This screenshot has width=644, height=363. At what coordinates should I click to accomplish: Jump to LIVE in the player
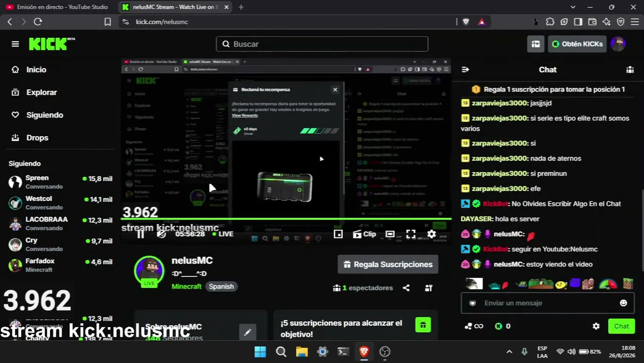point(223,234)
